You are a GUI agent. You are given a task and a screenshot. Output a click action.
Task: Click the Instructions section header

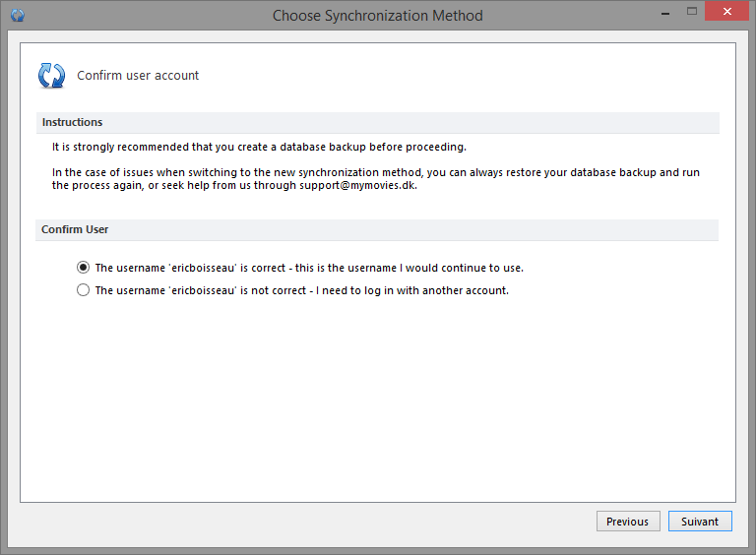coord(378,122)
